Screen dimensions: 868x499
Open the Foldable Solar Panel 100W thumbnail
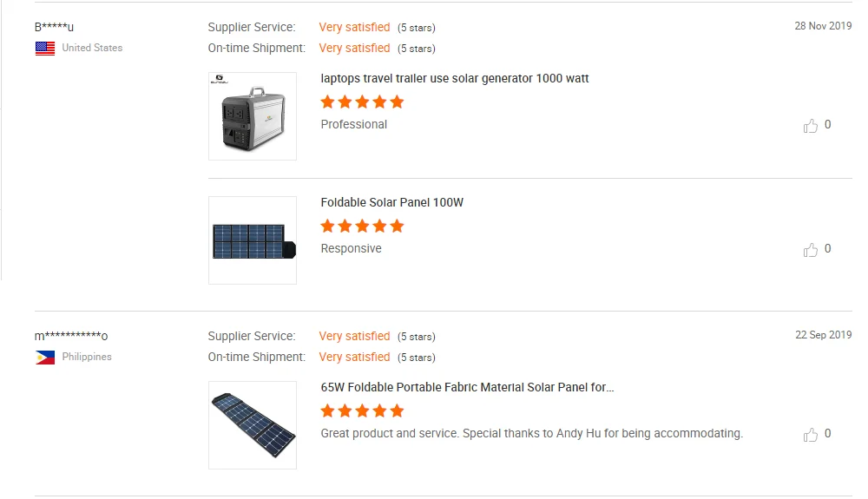(253, 240)
